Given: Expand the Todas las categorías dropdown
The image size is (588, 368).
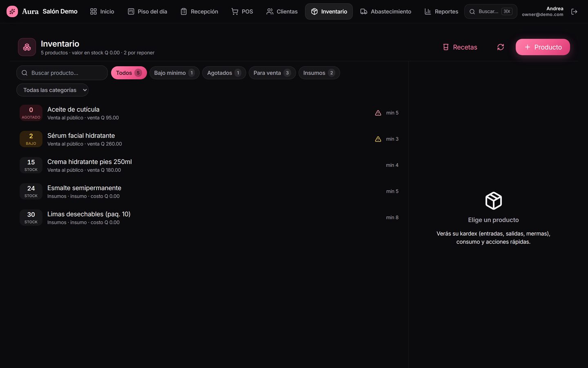Looking at the screenshot, I should click(52, 90).
